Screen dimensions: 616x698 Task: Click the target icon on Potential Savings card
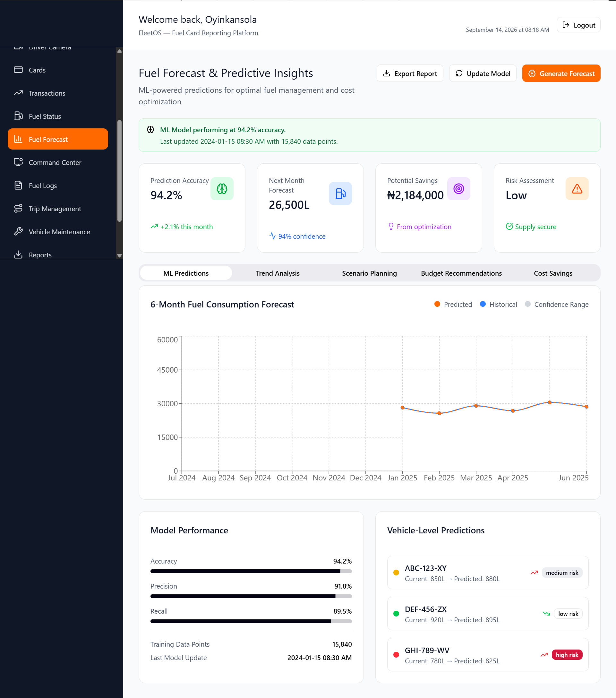(458, 188)
